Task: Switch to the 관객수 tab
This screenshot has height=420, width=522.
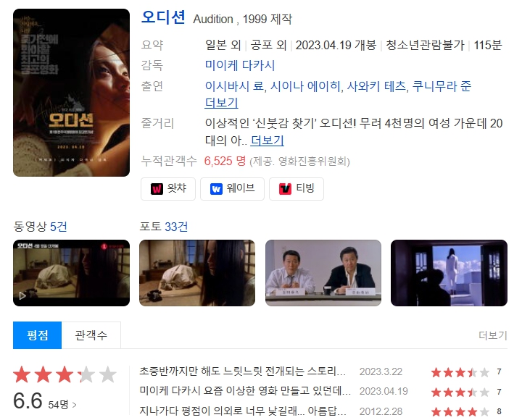Action: [x=91, y=335]
